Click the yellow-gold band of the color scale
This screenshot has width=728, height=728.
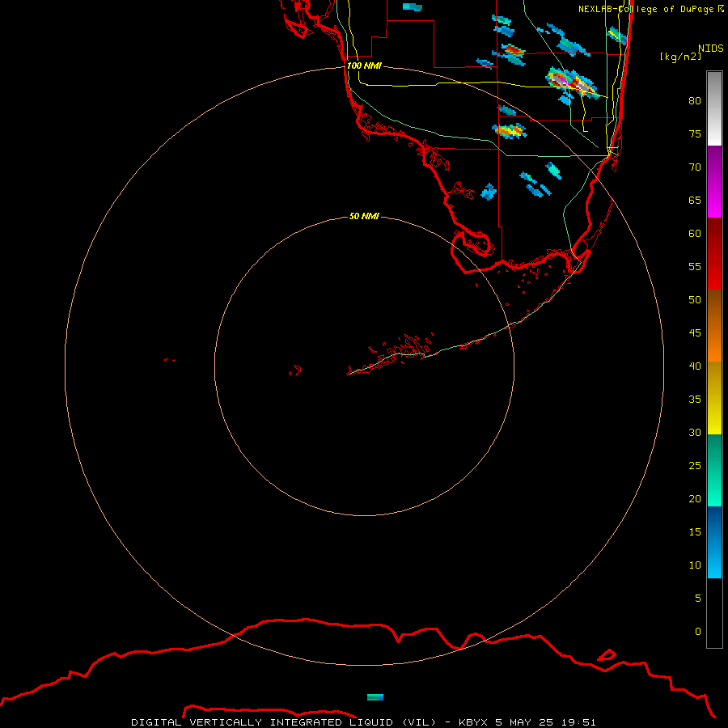(714, 398)
